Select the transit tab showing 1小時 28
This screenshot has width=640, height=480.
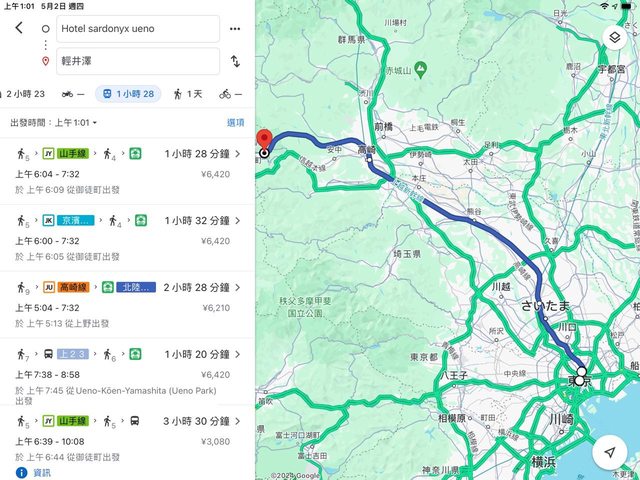[128, 93]
